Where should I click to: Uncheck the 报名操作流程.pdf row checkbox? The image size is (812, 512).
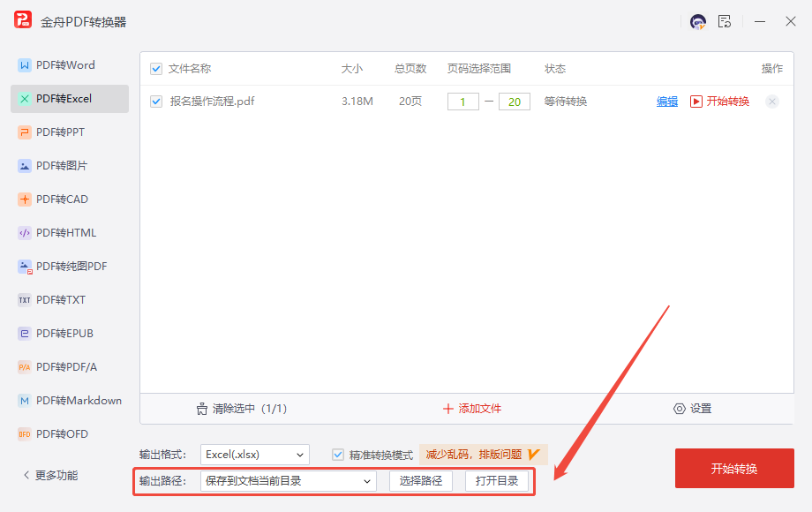(156, 102)
